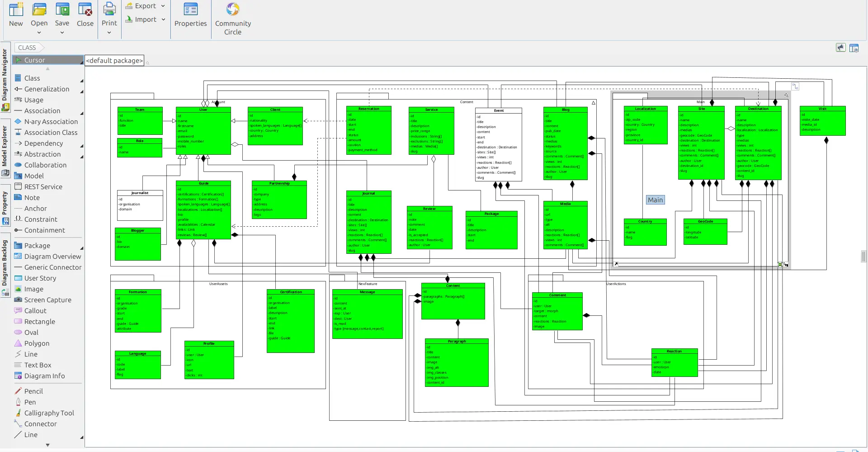868x452 pixels.
Task: Choose the REST Service tool
Action: coord(43,187)
